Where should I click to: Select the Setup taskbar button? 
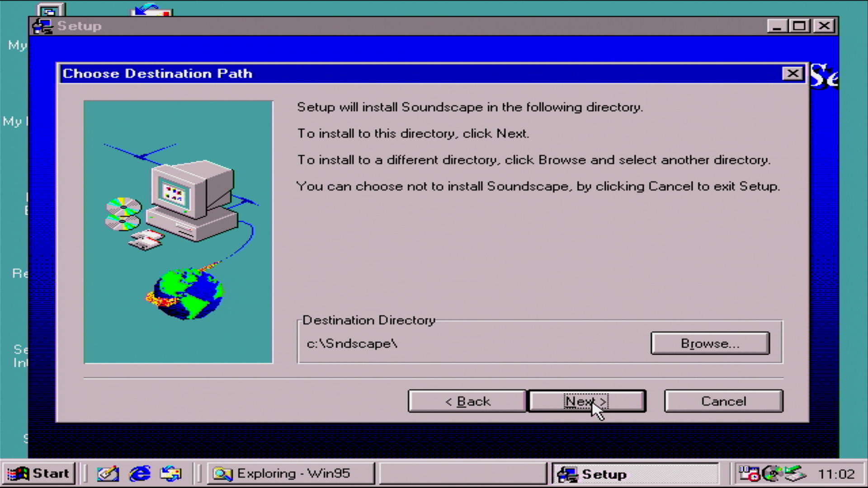(x=635, y=474)
